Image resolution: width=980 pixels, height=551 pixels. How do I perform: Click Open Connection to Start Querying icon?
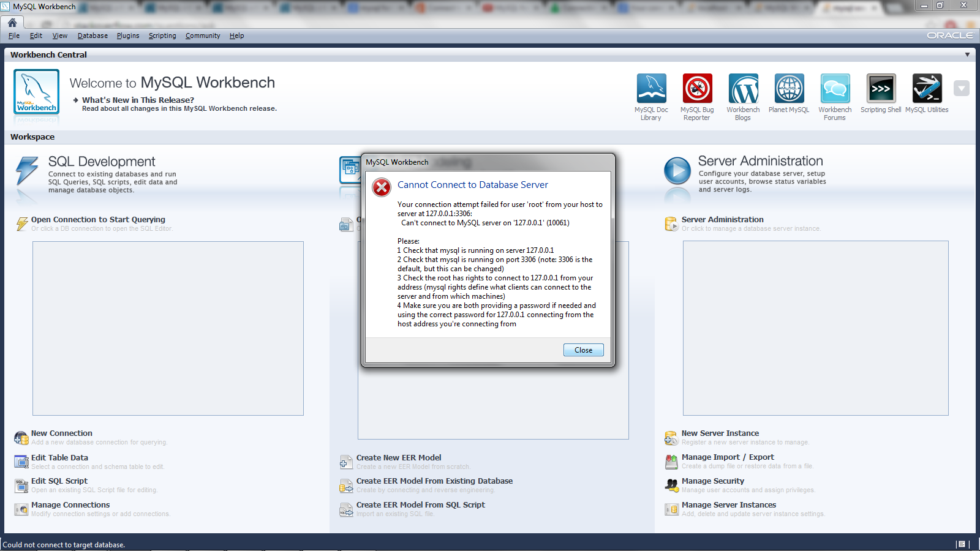[22, 224]
